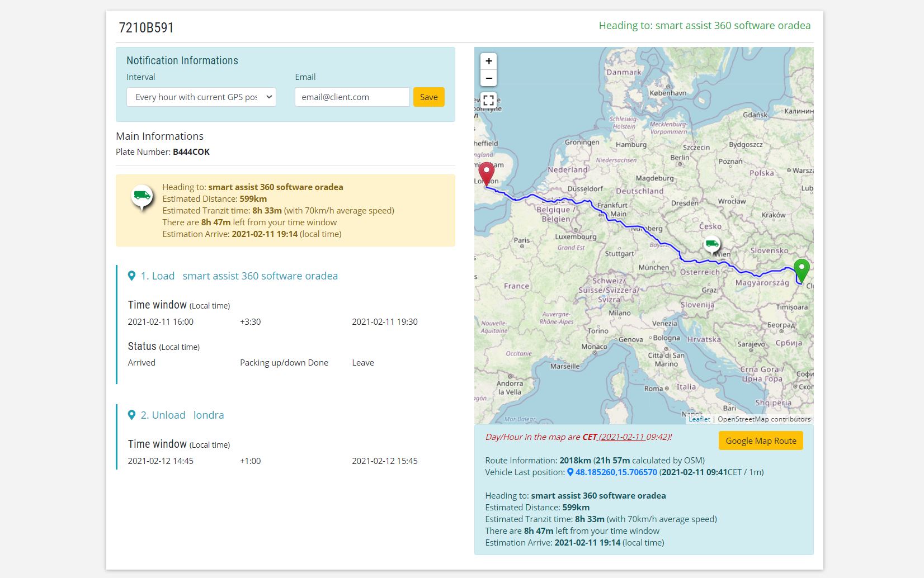Screen dimensions: 924x578
Task: Click pin icon beside 1. Load
Action: pos(132,276)
